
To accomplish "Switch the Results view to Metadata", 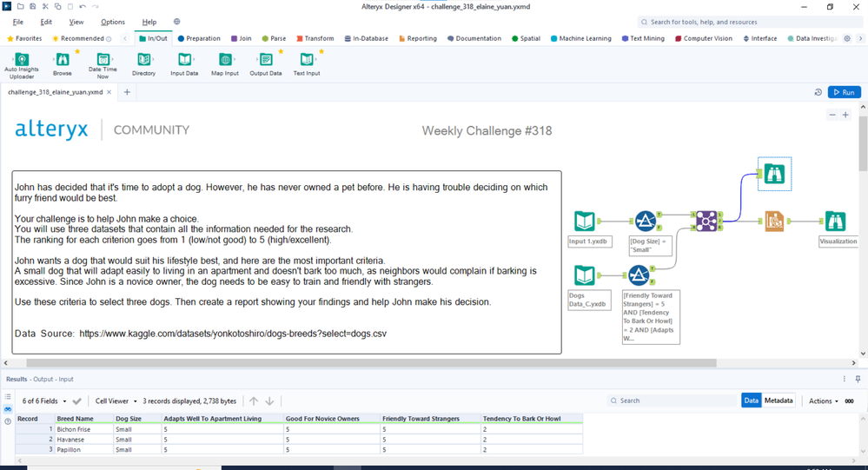I will click(x=779, y=400).
